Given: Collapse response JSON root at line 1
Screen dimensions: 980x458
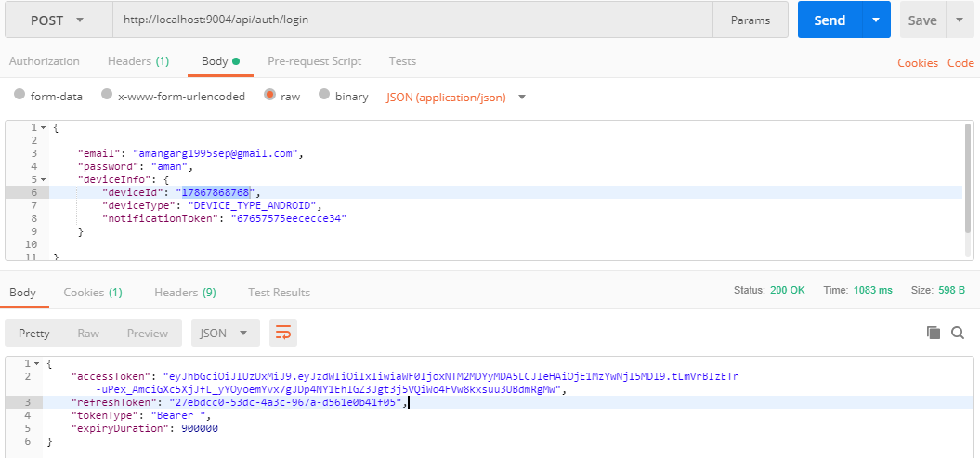Looking at the screenshot, I should 37,363.
